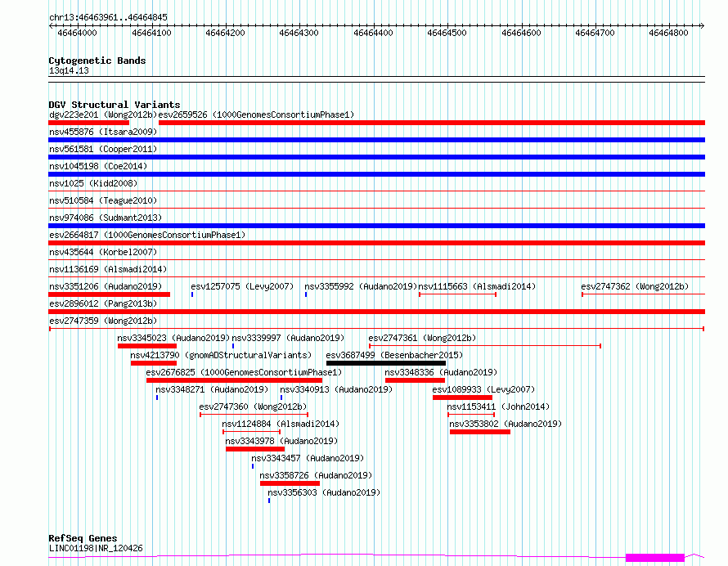Click the magenta LINC01198 exon block
This screenshot has width=728, height=566.
tap(655, 558)
